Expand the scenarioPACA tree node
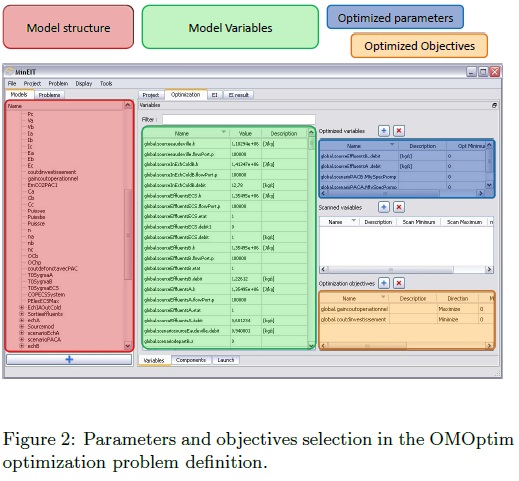The width and height of the screenshot is (519, 481). click(x=22, y=339)
